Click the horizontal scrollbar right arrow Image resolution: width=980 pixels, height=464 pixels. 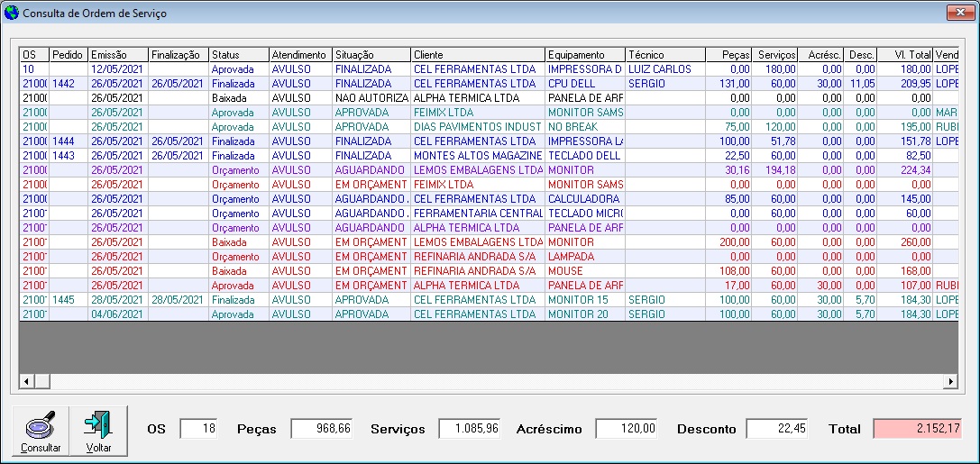pyautogui.click(x=949, y=381)
